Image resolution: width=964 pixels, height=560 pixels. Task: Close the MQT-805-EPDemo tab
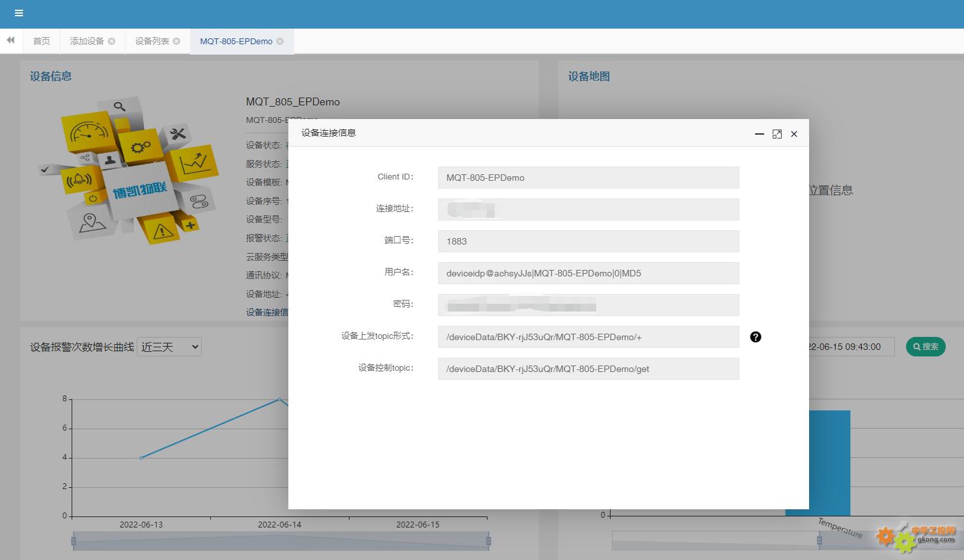[x=280, y=41]
